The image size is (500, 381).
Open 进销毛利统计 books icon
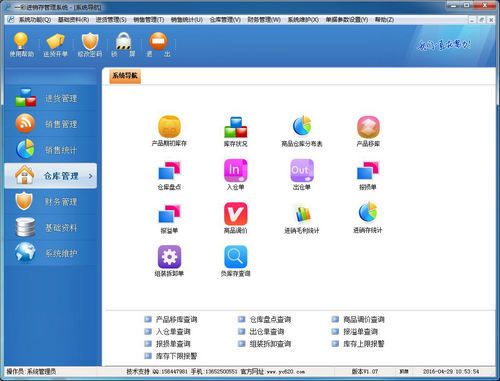pos(302,218)
